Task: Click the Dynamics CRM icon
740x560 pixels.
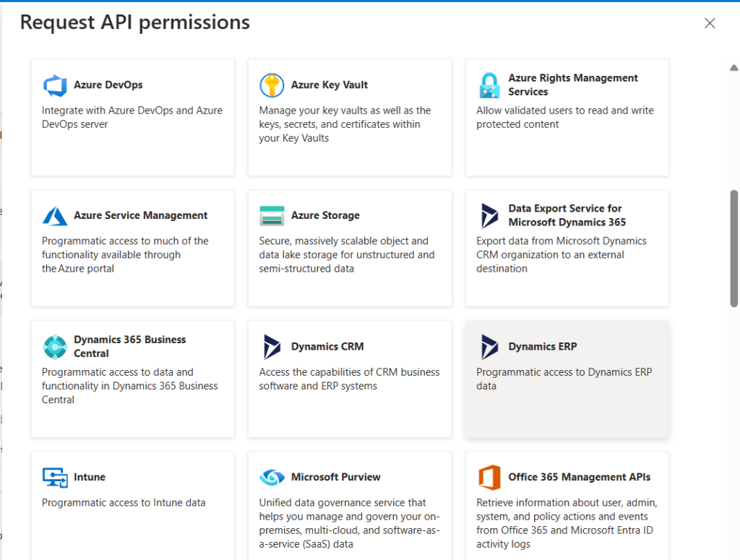Action: click(x=272, y=348)
